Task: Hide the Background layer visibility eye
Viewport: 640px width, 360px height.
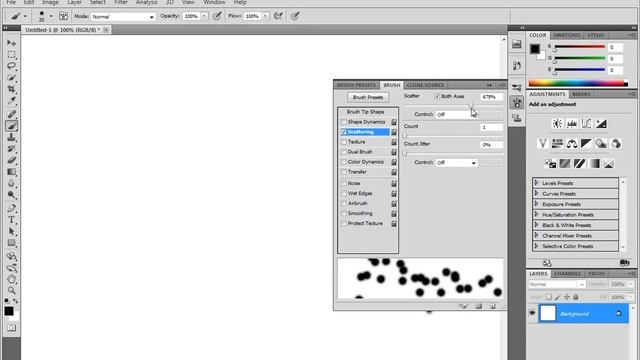Action: pyautogui.click(x=532, y=313)
